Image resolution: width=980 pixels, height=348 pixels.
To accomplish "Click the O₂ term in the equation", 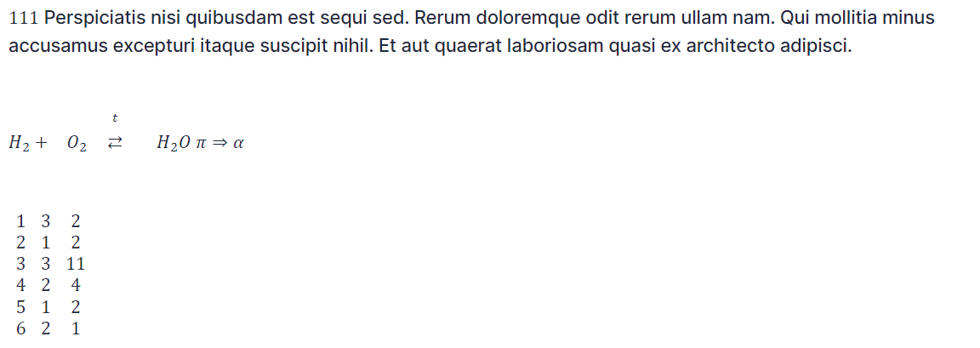I will click(77, 144).
